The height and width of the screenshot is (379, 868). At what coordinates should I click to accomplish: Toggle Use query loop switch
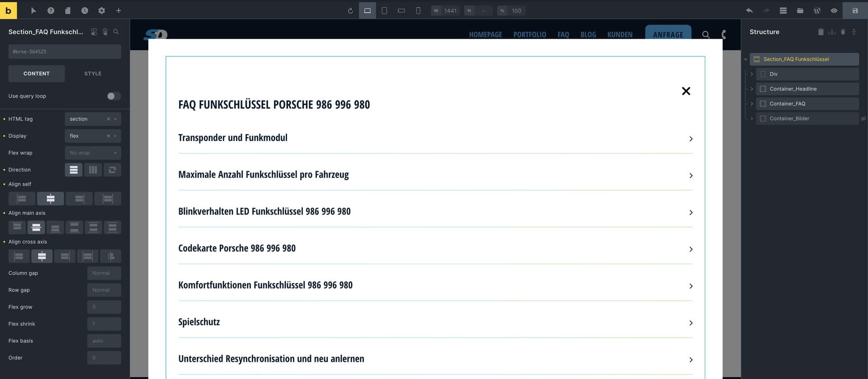coord(113,96)
